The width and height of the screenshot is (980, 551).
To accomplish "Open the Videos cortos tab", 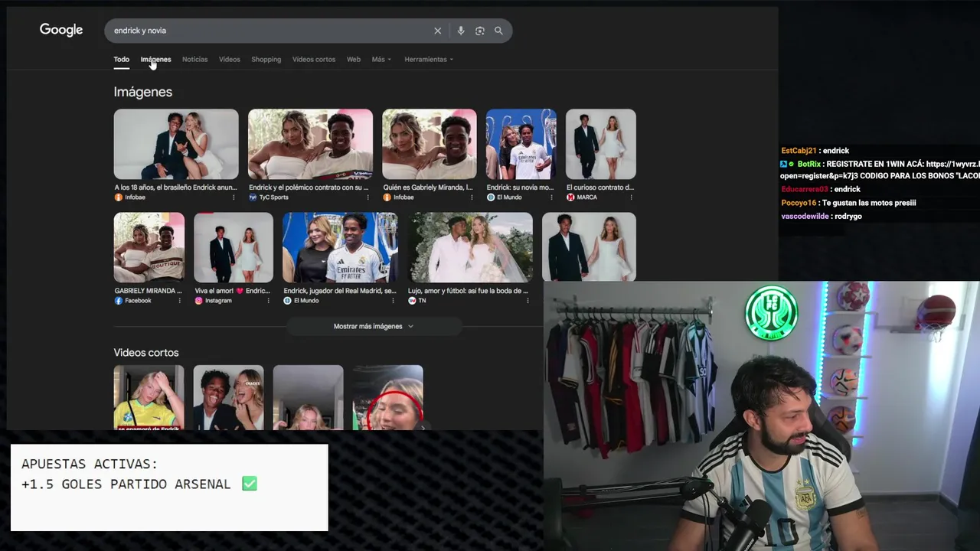I will 314,60.
